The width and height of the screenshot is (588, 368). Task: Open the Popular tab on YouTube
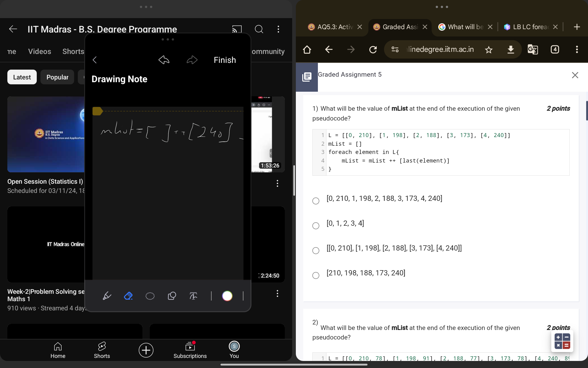(57, 77)
